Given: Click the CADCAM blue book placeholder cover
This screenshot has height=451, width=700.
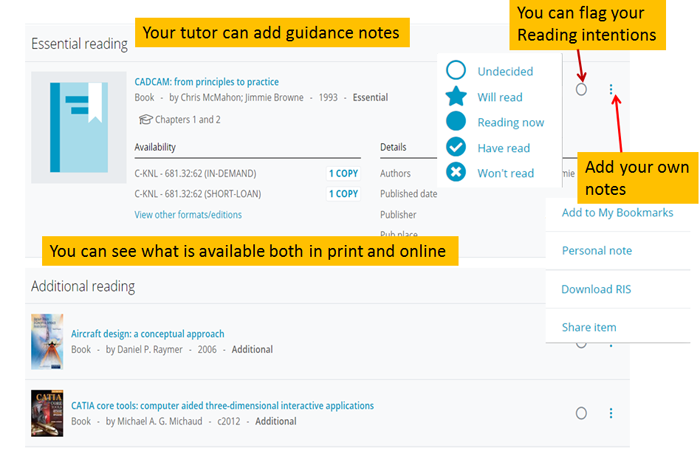Looking at the screenshot, I should pos(79,126).
